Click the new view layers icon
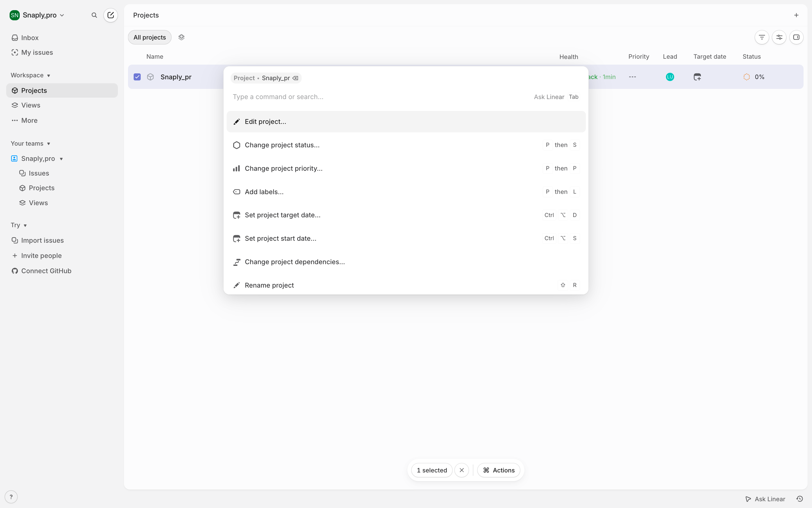 tap(182, 37)
